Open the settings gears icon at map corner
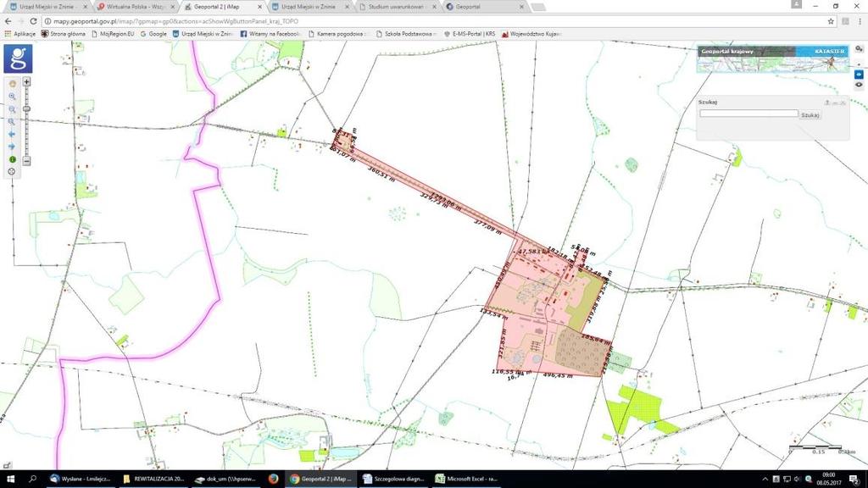 point(859,49)
